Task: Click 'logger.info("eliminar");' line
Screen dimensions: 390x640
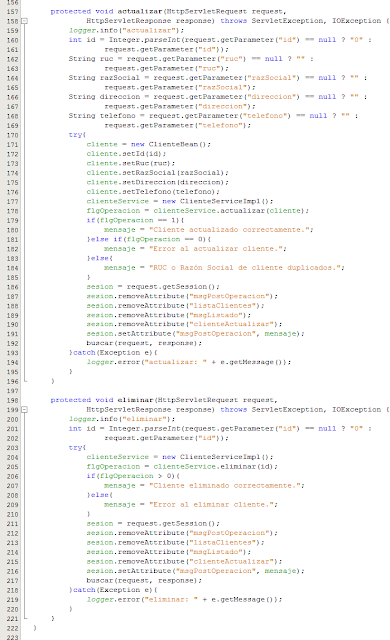Action: pos(122,419)
